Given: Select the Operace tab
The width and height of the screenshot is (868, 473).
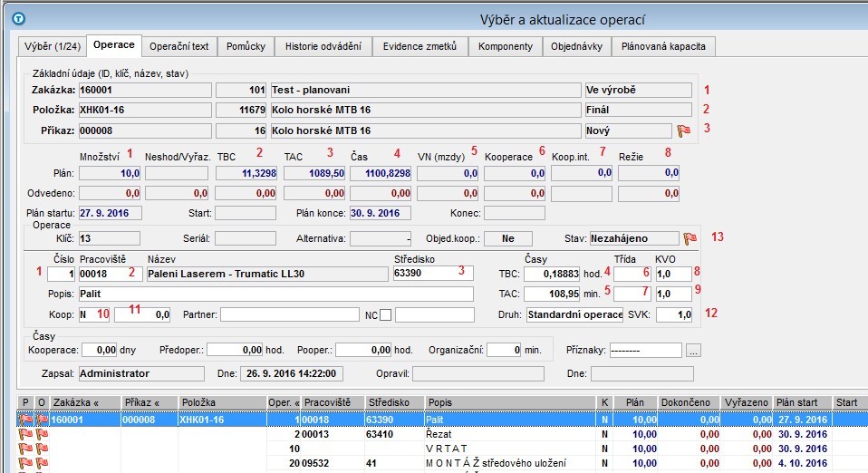Looking at the screenshot, I should pyautogui.click(x=114, y=45).
